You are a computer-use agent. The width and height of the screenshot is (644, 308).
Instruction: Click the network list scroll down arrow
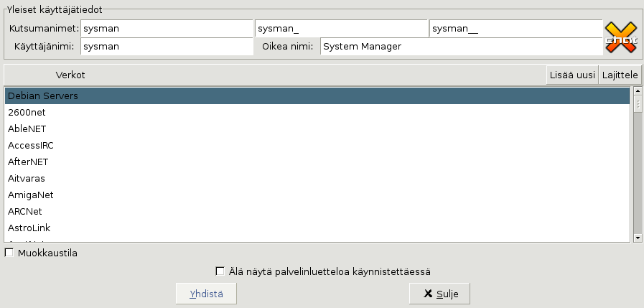[x=638, y=238]
